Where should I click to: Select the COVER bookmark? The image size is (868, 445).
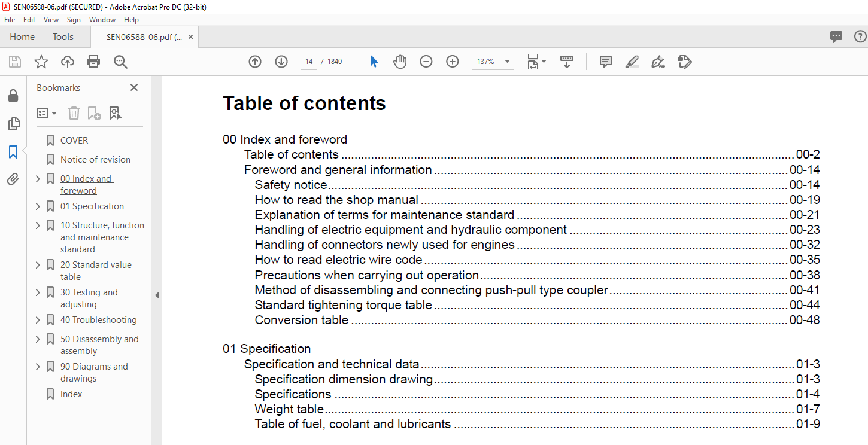pos(74,141)
